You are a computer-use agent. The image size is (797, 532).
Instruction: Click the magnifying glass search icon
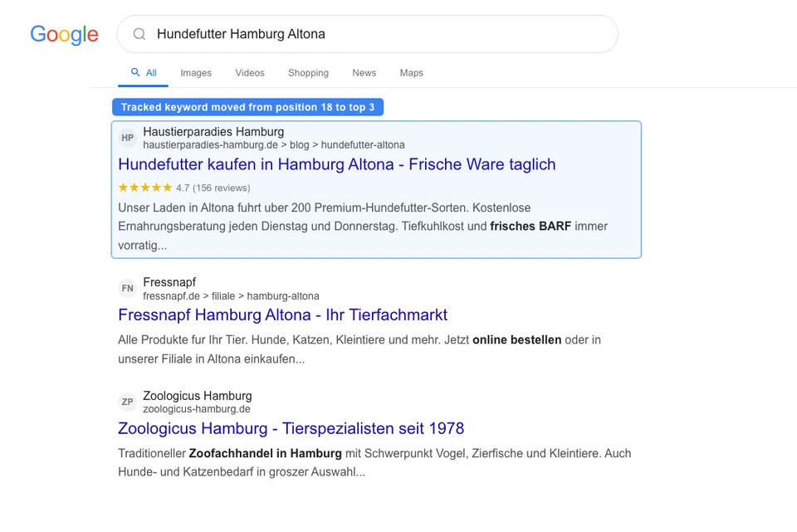pyautogui.click(x=139, y=34)
